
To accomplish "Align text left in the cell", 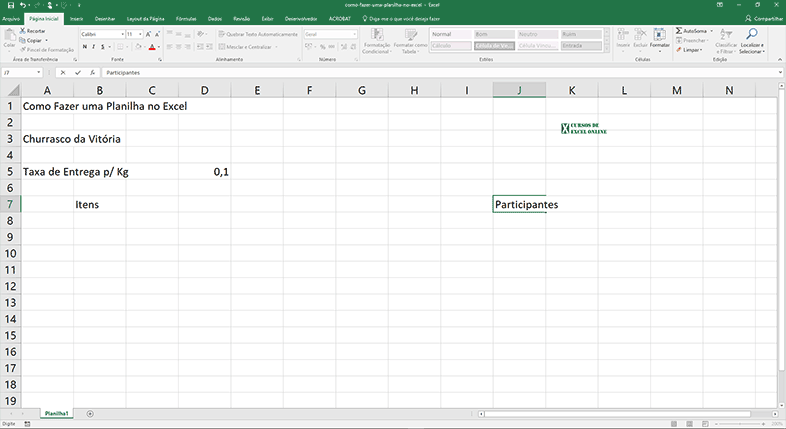I will [169, 47].
